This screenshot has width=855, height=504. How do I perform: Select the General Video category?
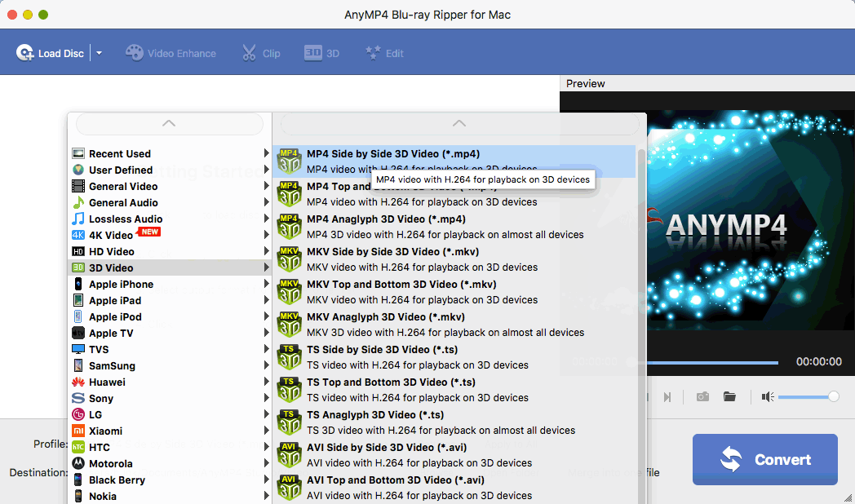[170, 186]
